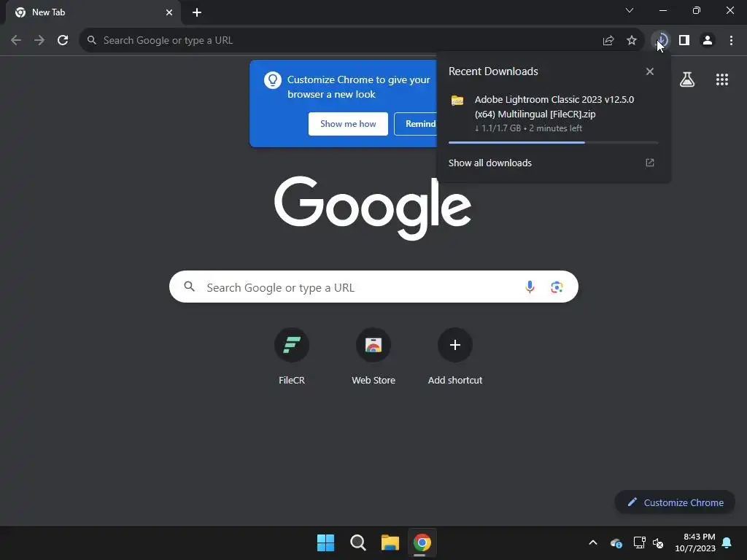The image size is (747, 560).
Task: Start voice search with microphone
Action: (530, 287)
